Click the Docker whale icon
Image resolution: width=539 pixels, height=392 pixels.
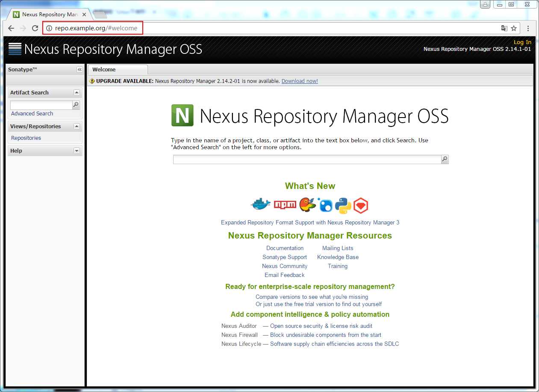tap(261, 205)
